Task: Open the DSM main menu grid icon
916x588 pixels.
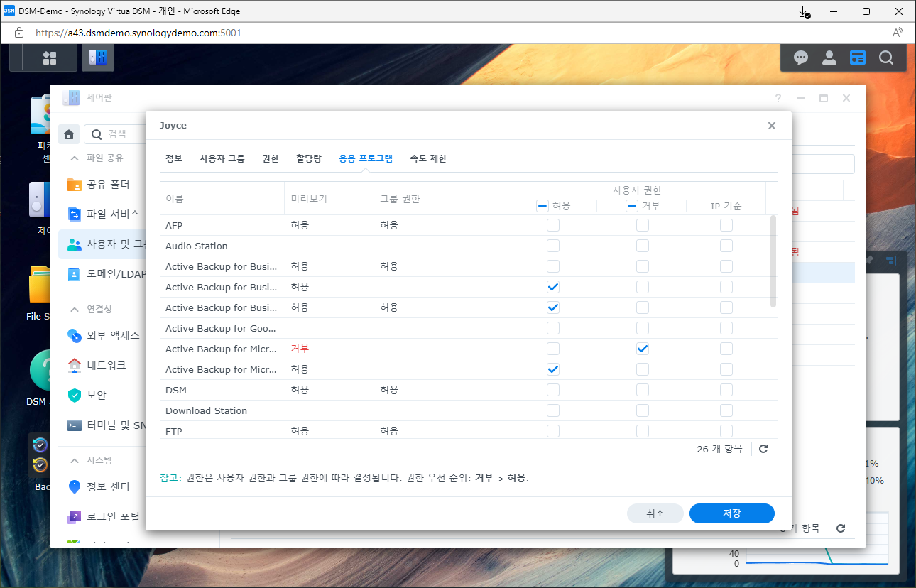Action: [x=50, y=58]
